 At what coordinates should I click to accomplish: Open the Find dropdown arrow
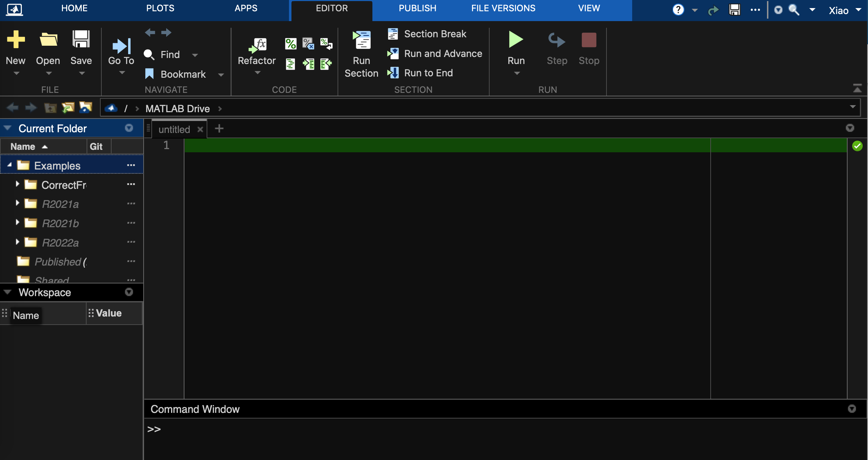[x=195, y=55]
